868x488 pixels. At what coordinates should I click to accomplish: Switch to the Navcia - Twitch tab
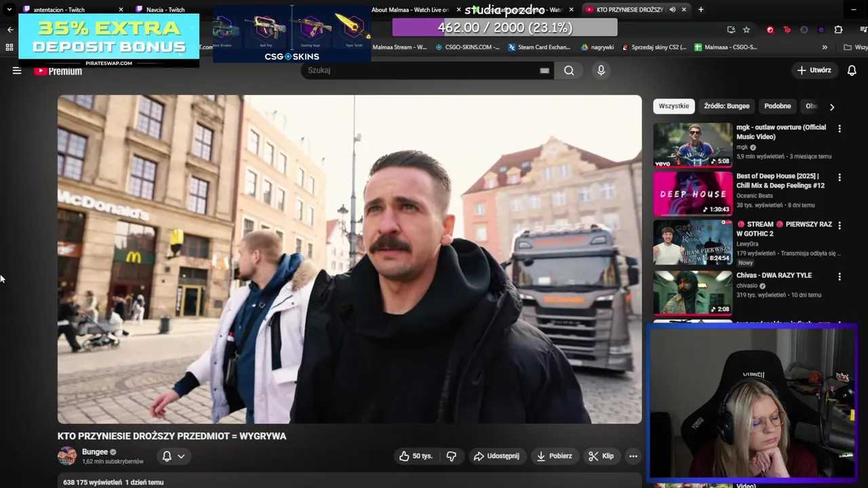tap(165, 9)
